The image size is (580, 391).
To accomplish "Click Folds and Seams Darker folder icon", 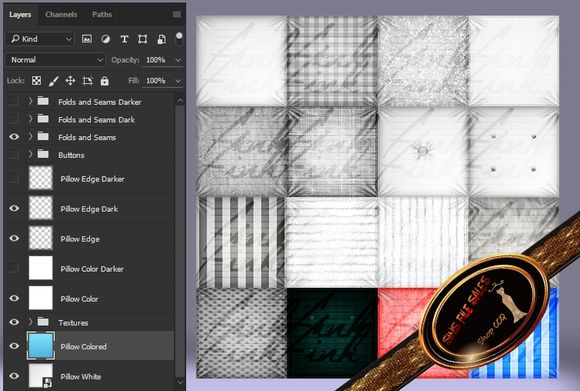I will [43, 101].
